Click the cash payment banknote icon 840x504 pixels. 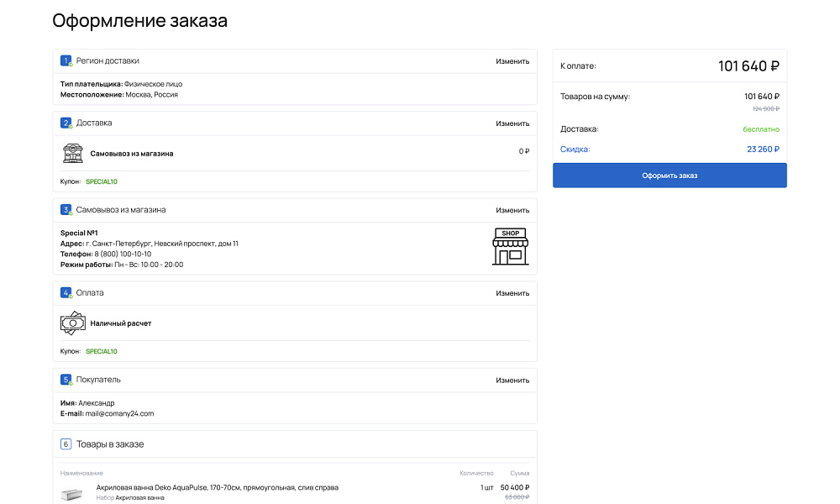[x=73, y=323]
